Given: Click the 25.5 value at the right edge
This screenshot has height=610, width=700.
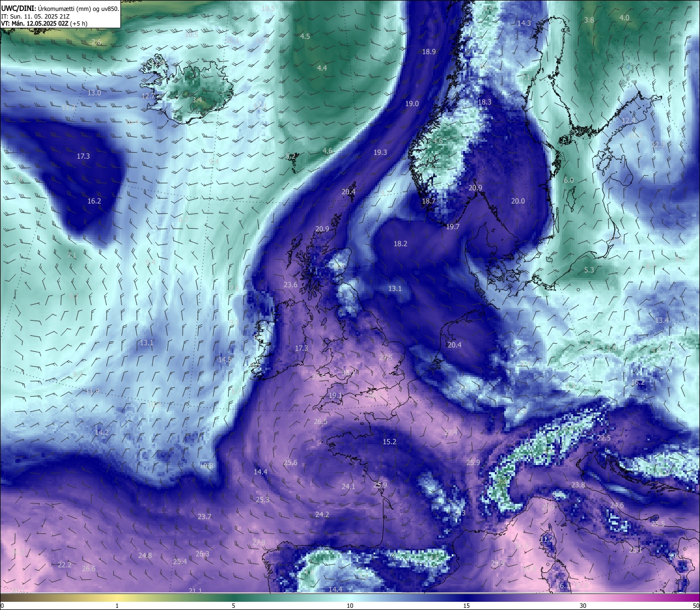Looking at the screenshot, I should (x=658, y=524).
